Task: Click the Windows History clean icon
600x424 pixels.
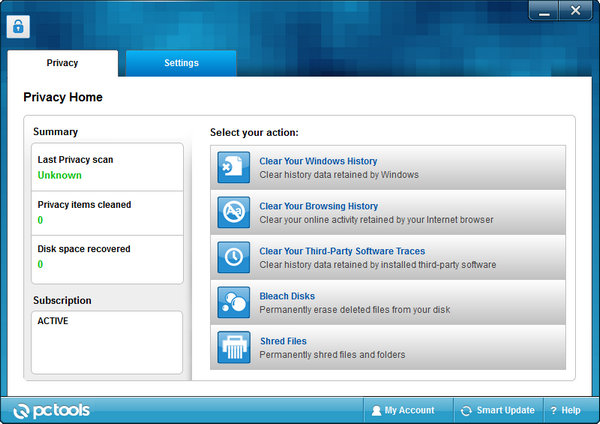Action: (234, 167)
